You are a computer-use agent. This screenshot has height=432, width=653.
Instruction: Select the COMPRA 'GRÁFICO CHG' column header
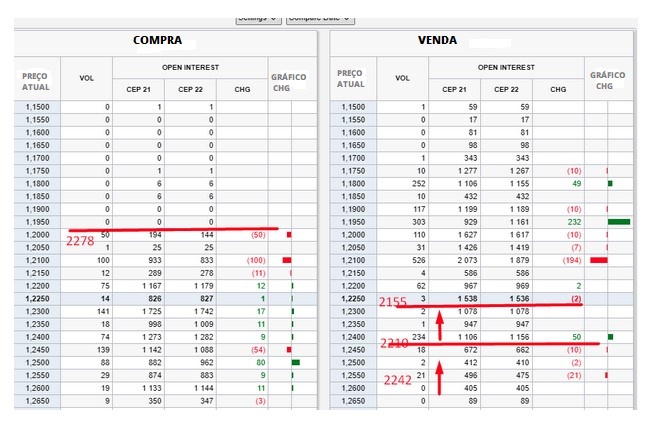tap(289, 82)
